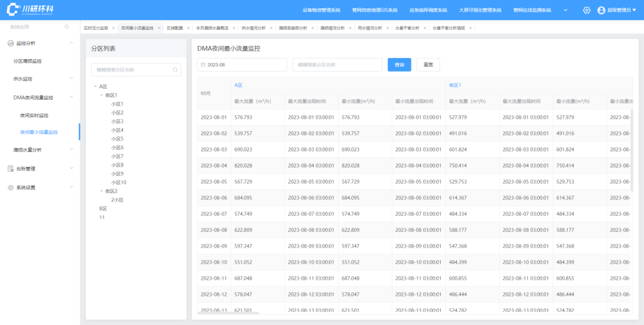Screen dimensions: 644x325
Task: Click the settings gear icon in header
Action: (587, 10)
